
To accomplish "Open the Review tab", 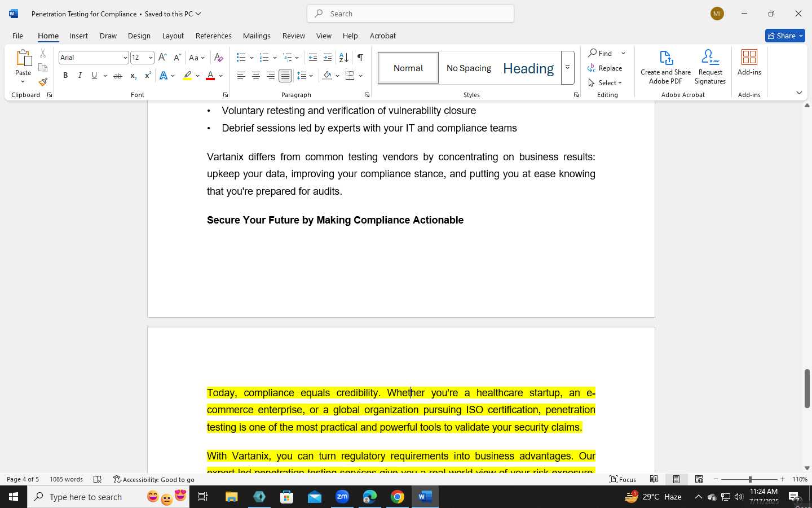I will 293,36.
